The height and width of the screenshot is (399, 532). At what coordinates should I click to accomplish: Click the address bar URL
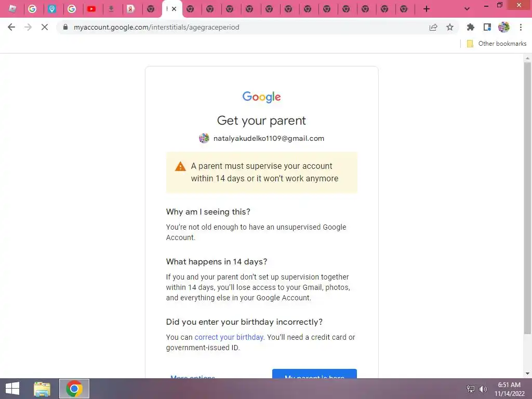coord(156,27)
